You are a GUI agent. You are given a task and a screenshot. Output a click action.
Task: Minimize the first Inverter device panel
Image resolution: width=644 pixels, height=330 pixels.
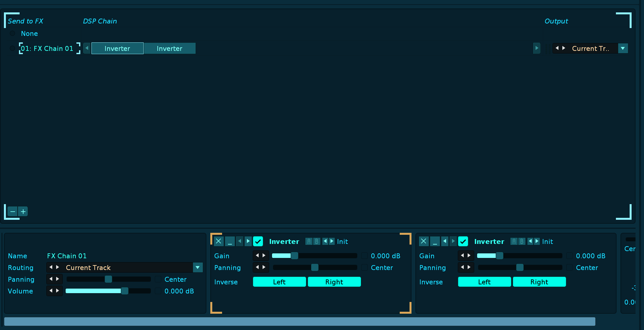tap(230, 241)
